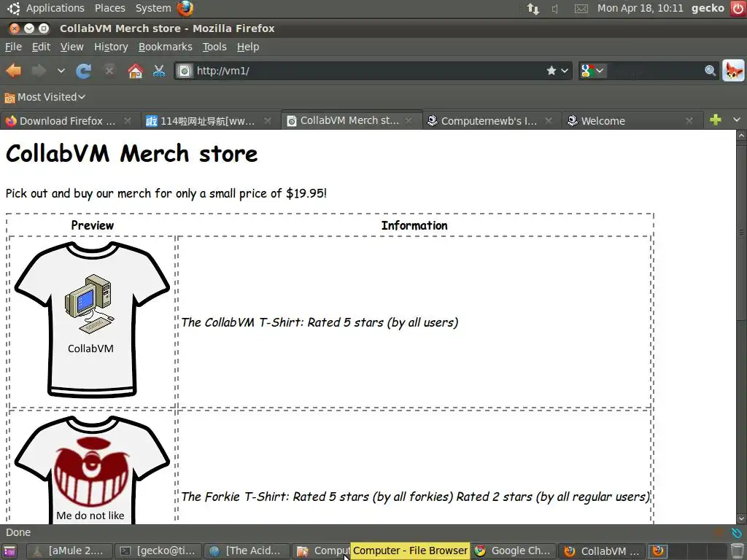This screenshot has height=560, width=747.
Task: Open the back/forward history dropdown arrow
Action: 61,71
